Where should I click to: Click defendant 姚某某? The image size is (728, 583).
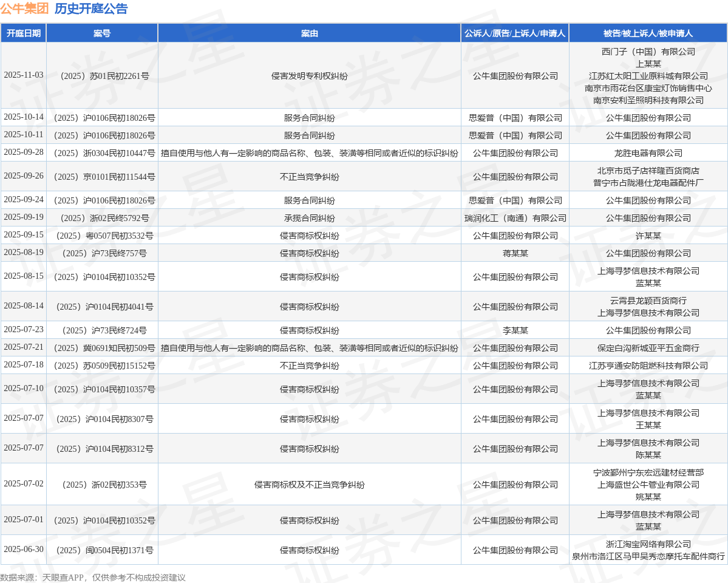[648, 497]
